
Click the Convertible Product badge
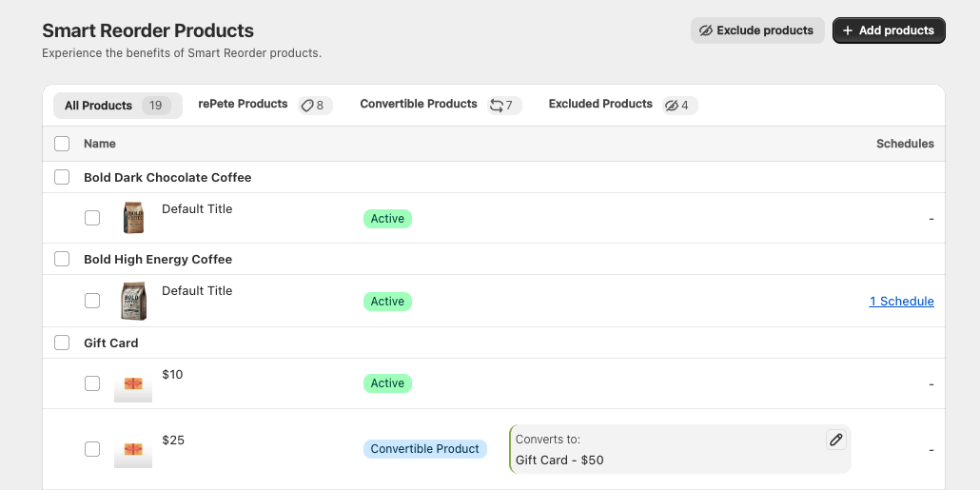(x=425, y=449)
